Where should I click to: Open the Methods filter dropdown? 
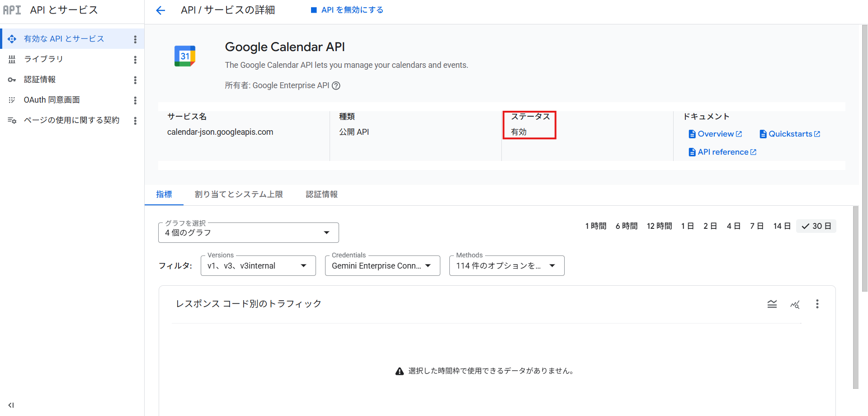click(x=507, y=266)
